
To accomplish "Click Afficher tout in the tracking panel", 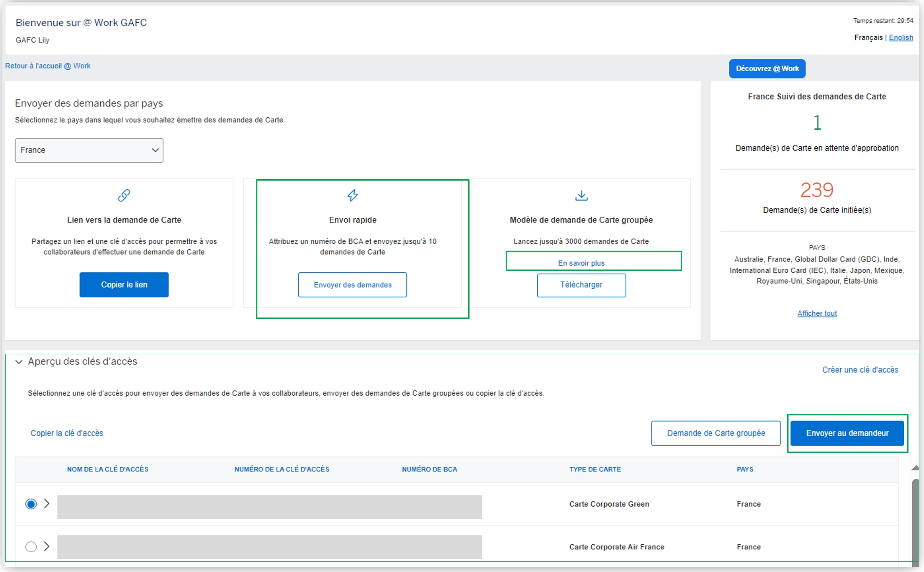I will [x=817, y=313].
